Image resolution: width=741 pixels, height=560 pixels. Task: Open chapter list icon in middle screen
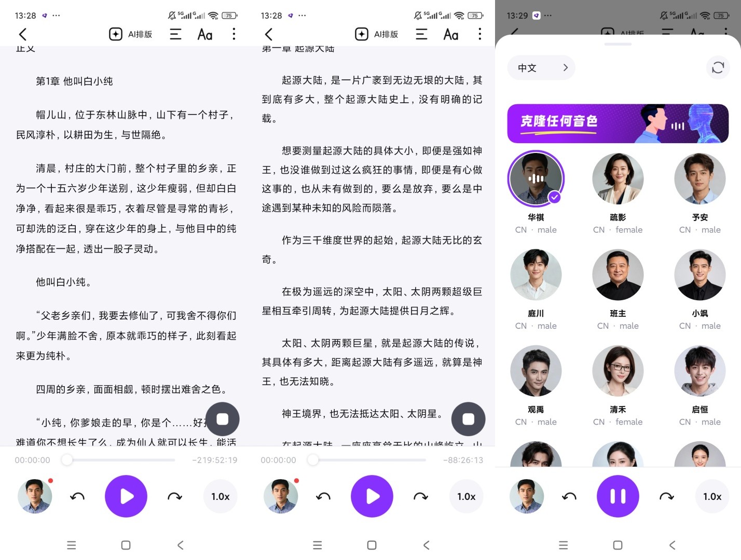click(x=422, y=34)
